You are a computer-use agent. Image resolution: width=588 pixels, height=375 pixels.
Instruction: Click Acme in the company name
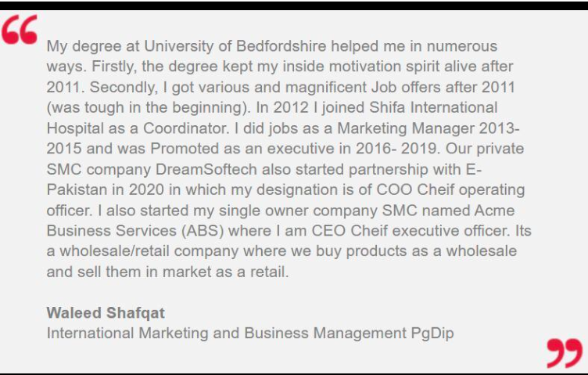(x=489, y=210)
